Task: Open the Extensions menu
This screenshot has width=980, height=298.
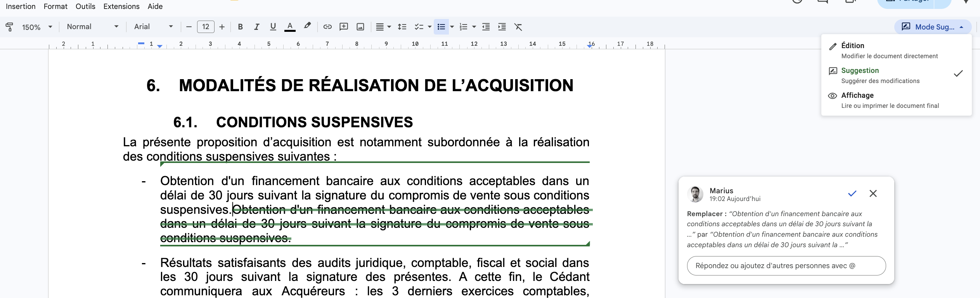Action: (x=121, y=7)
